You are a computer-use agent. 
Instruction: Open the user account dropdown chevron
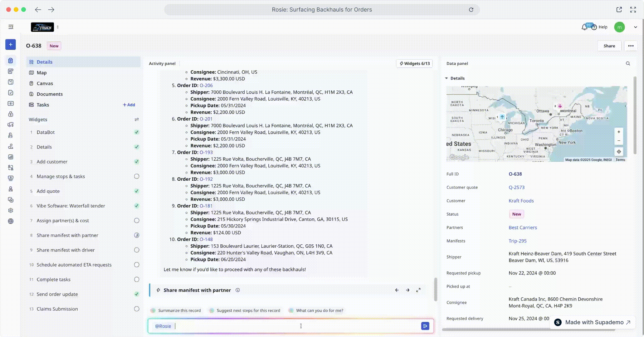636,27
